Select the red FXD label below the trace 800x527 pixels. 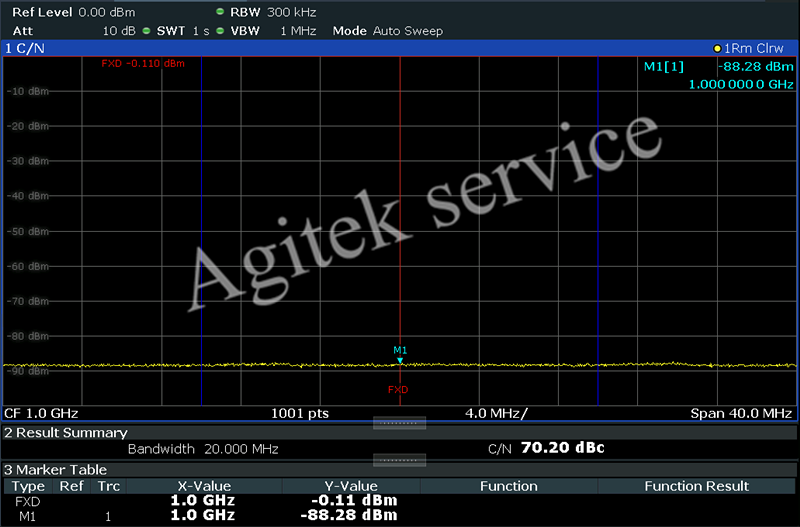pyautogui.click(x=398, y=390)
